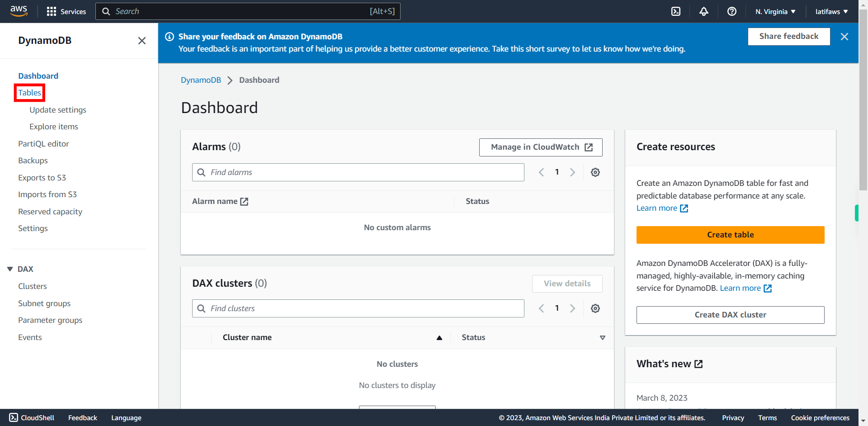Viewport: 868px width, 426px height.
Task: Sort DAX clusters by Status arrow
Action: click(x=603, y=338)
